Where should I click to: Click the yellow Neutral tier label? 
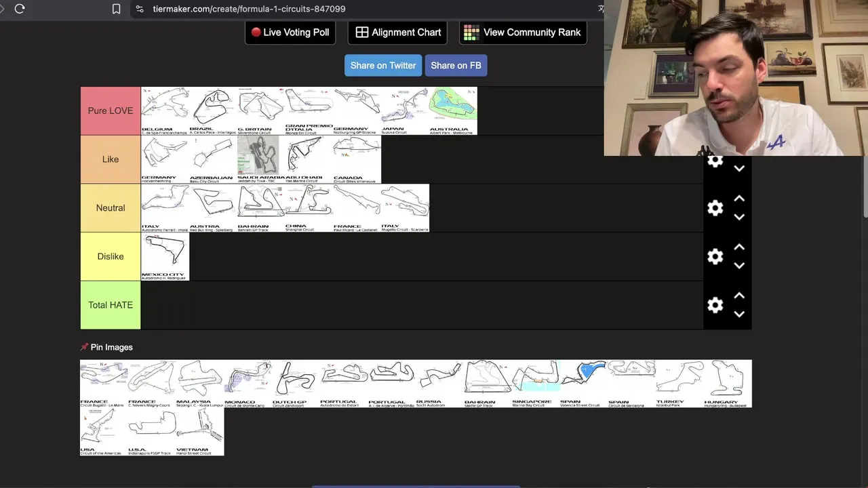111,208
